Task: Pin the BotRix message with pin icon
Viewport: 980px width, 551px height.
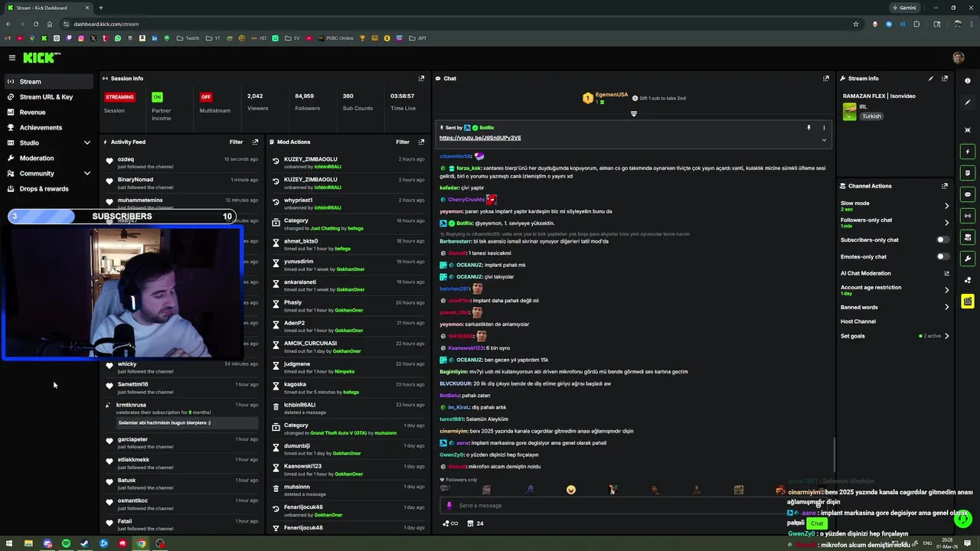Action: pos(808,128)
